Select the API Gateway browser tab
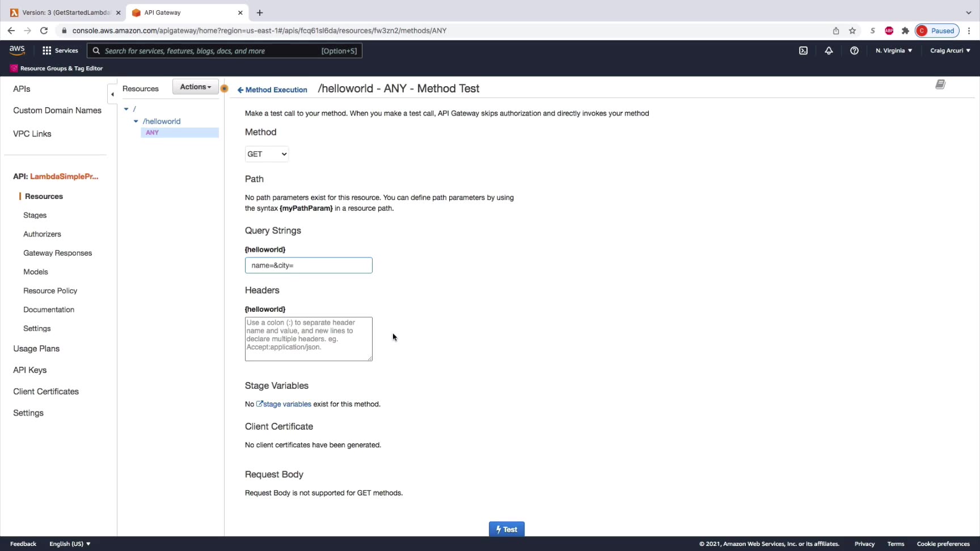 [186, 12]
